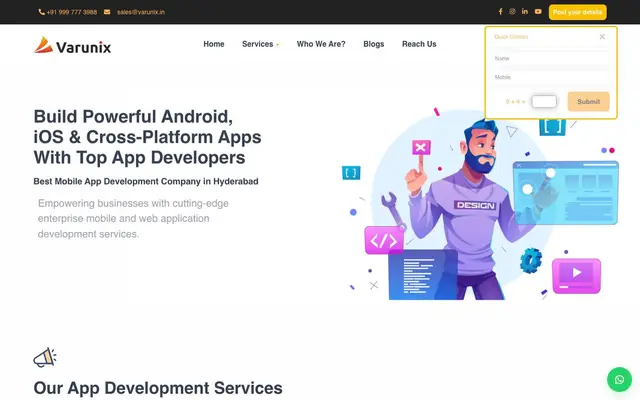Click phone number +91 999 777 3988
The width and height of the screenshot is (640, 400).
tap(72, 12)
